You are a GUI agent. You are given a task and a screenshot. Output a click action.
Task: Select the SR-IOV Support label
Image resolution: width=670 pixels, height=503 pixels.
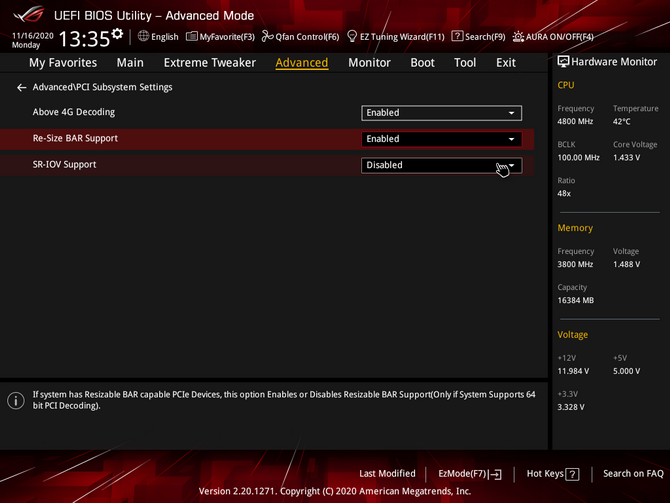[65, 165]
